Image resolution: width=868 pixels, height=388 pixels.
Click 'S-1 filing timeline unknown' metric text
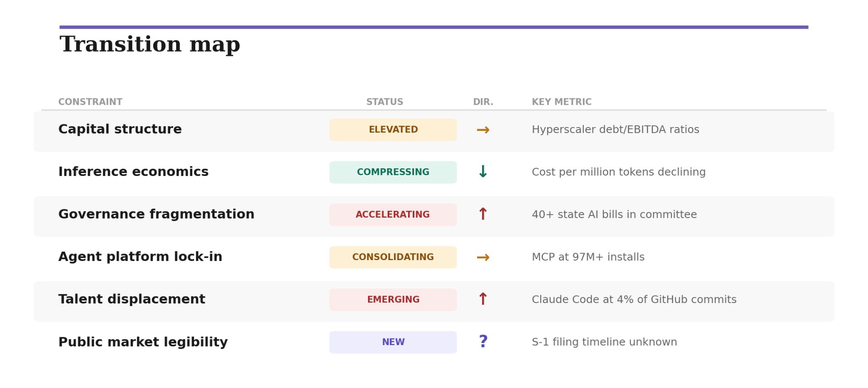tap(604, 342)
